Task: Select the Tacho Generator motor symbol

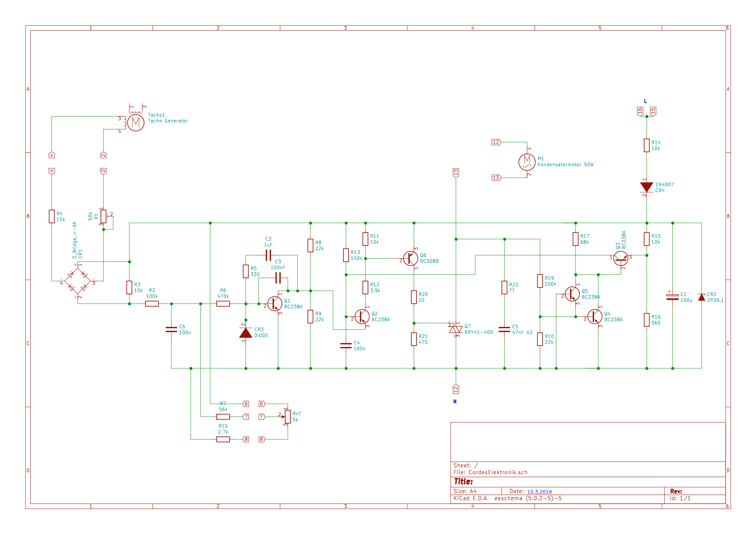Action: 136,123
